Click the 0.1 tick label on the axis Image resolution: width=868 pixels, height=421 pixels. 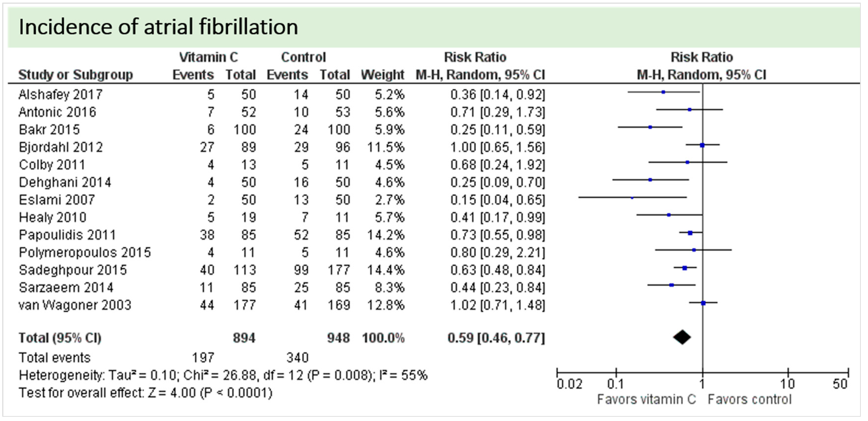click(x=616, y=384)
